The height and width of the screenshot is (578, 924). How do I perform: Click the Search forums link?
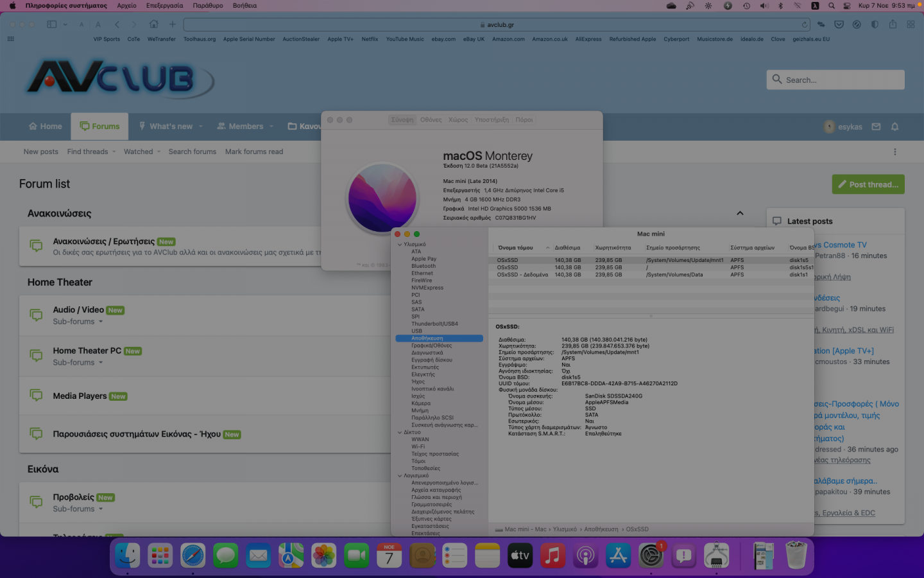[193, 152]
